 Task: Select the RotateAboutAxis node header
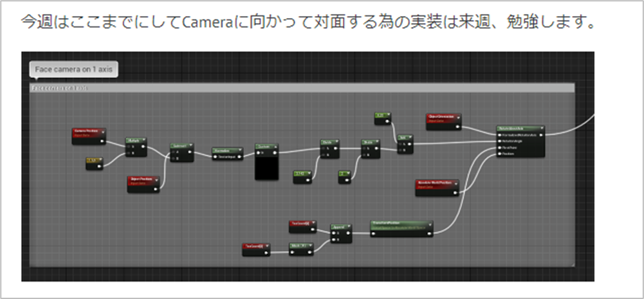click(x=520, y=128)
